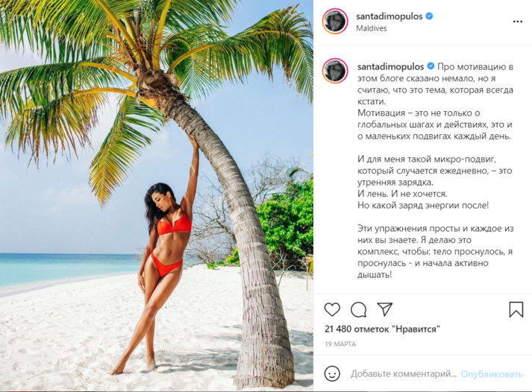Click the verified badge in the header

pos(429,16)
